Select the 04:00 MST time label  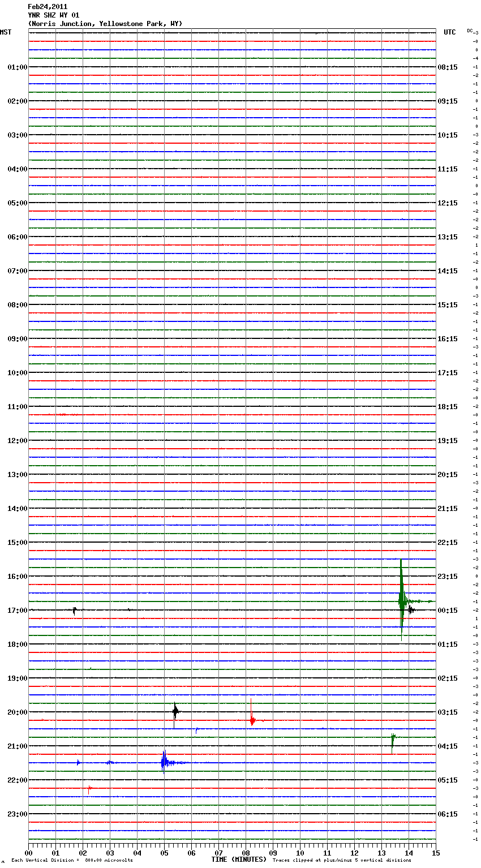[x=18, y=169]
